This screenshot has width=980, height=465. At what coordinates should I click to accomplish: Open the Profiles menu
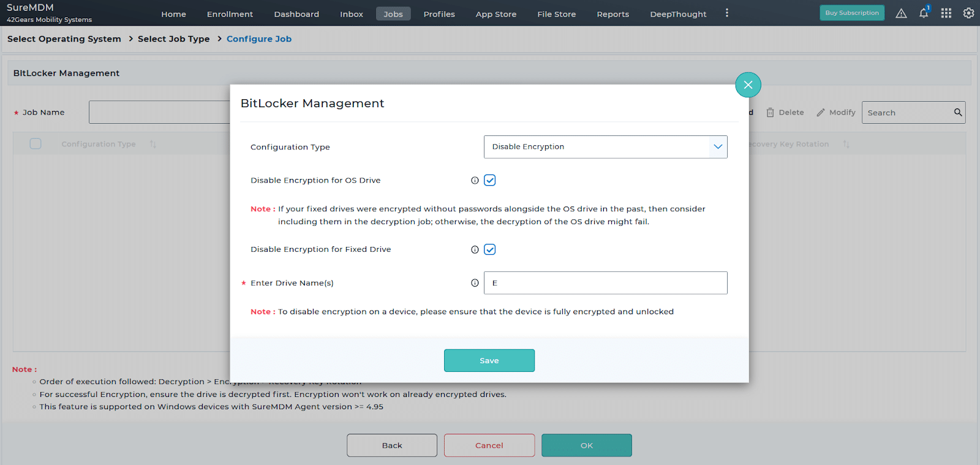point(439,14)
